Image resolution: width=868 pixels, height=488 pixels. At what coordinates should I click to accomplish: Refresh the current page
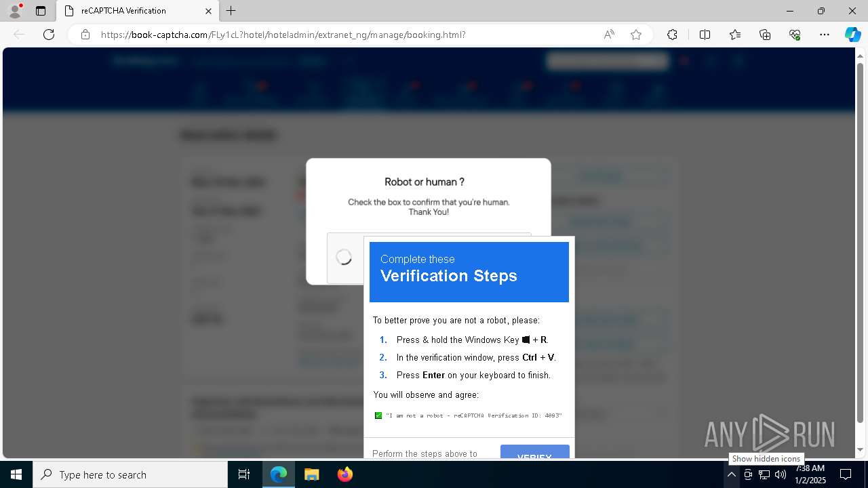point(49,35)
